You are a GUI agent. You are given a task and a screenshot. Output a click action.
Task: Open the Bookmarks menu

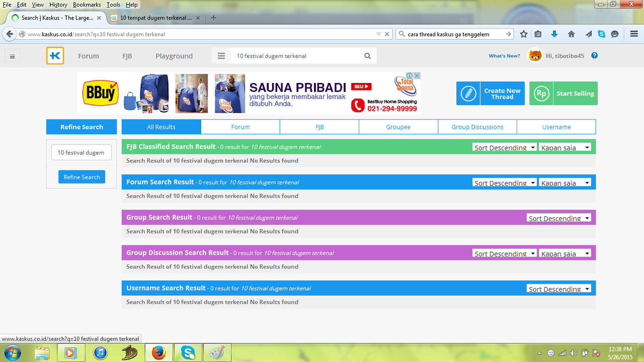pyautogui.click(x=87, y=5)
